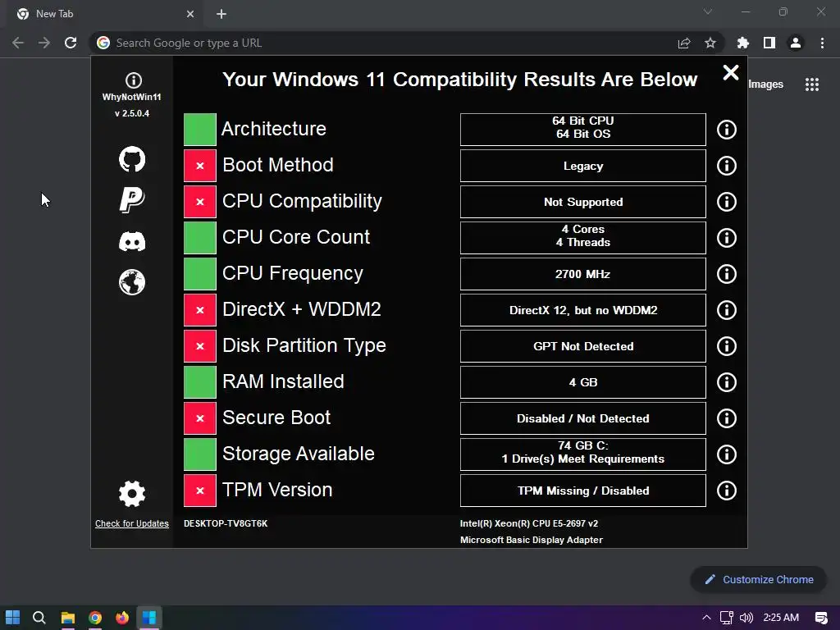This screenshot has width=840, height=630.
Task: Open the Images link on Google page
Action: click(765, 84)
